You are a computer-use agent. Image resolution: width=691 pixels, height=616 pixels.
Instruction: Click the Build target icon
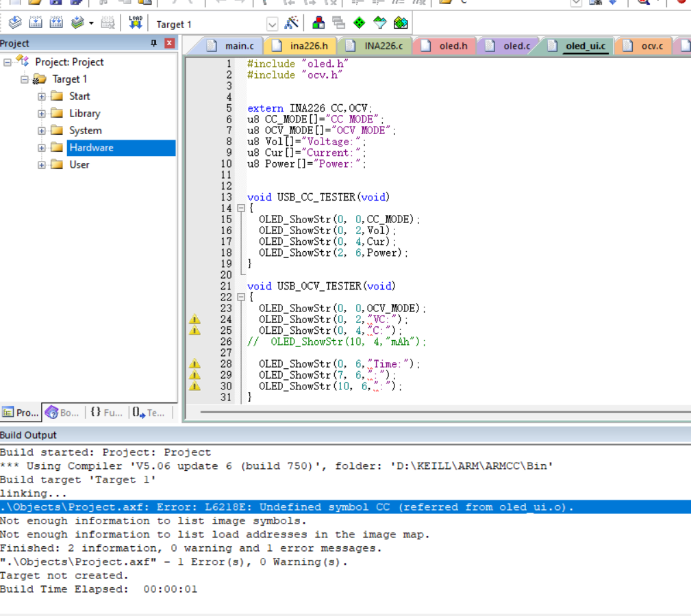tap(36, 23)
